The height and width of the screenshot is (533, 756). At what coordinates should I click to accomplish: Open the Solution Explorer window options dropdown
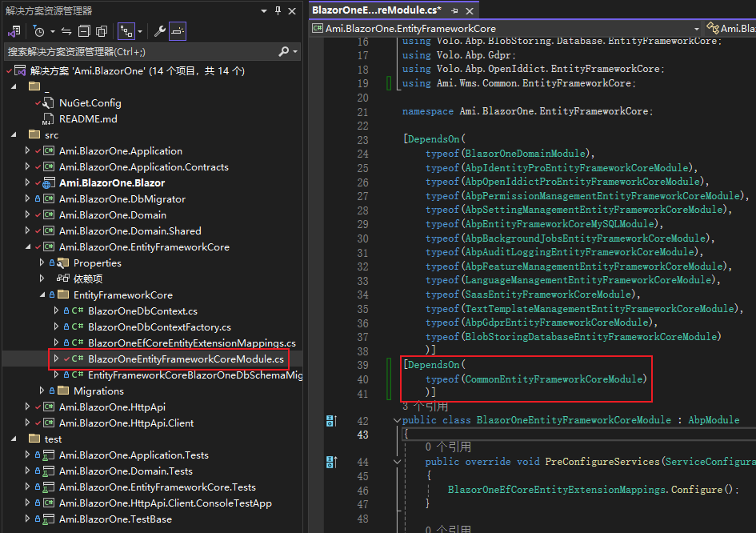[264, 10]
